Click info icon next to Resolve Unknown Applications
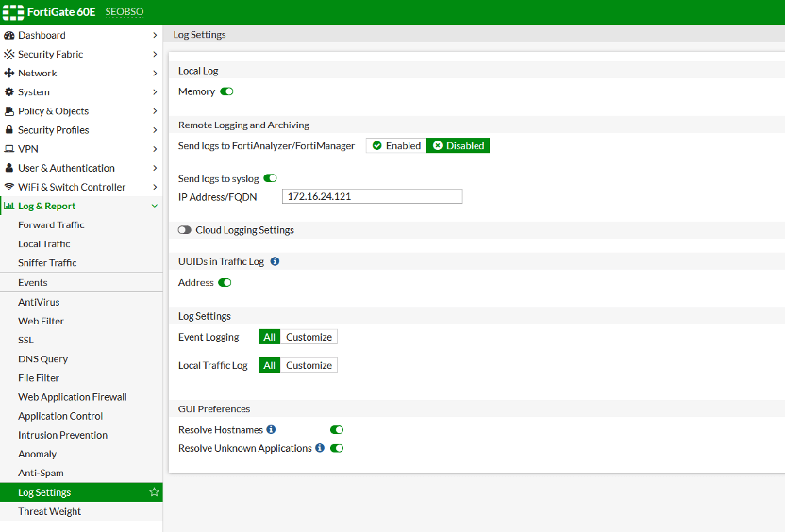Viewport: 785px width, 532px height. (320, 448)
